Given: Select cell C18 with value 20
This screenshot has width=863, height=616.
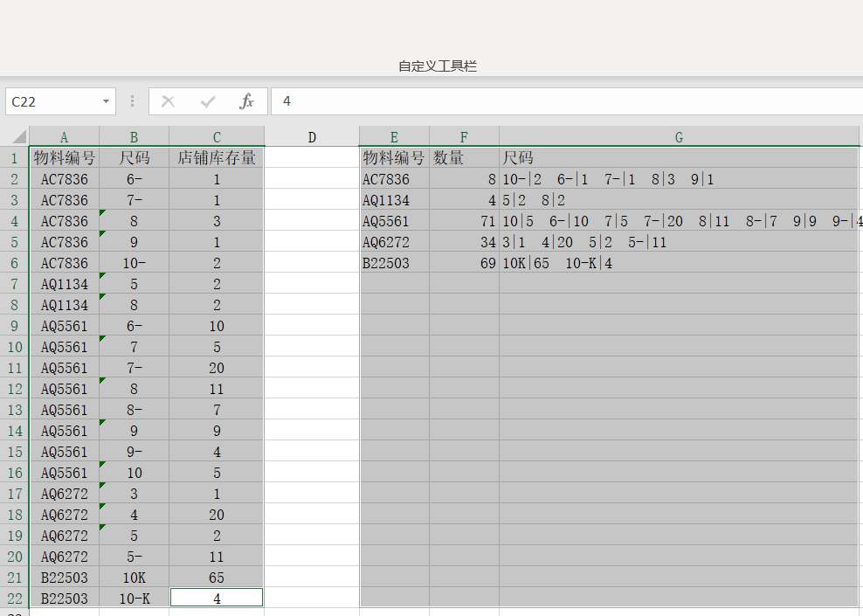Looking at the screenshot, I should pos(217,514).
